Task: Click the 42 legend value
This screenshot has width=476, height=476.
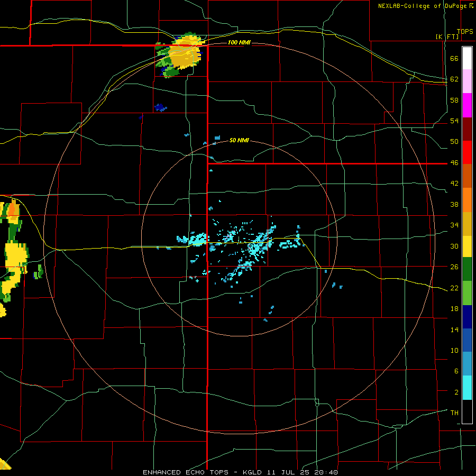Action: point(454,184)
